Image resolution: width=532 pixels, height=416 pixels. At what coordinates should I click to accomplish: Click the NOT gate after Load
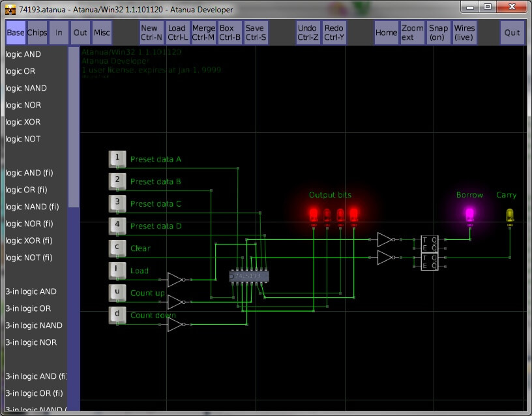(x=175, y=280)
